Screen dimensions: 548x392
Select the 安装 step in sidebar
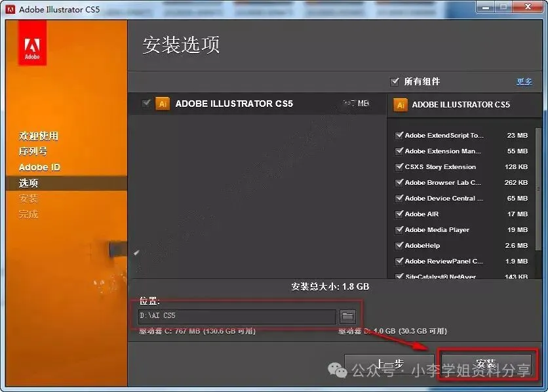(28, 199)
